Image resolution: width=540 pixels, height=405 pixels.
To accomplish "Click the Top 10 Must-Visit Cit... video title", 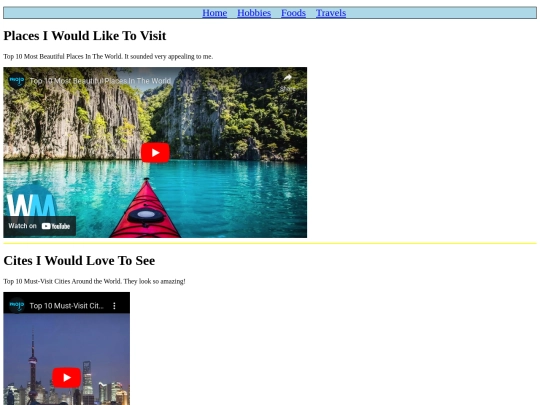I will tap(66, 306).
